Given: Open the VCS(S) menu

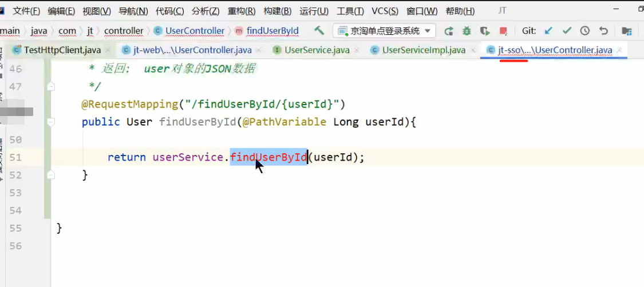Looking at the screenshot, I should (385, 11).
